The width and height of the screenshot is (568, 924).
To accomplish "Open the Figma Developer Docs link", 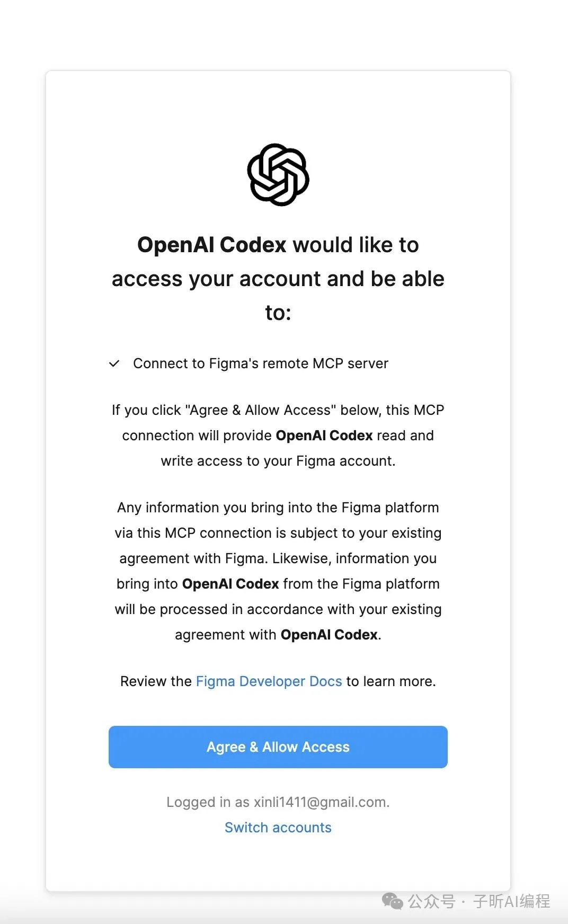I will click(269, 681).
